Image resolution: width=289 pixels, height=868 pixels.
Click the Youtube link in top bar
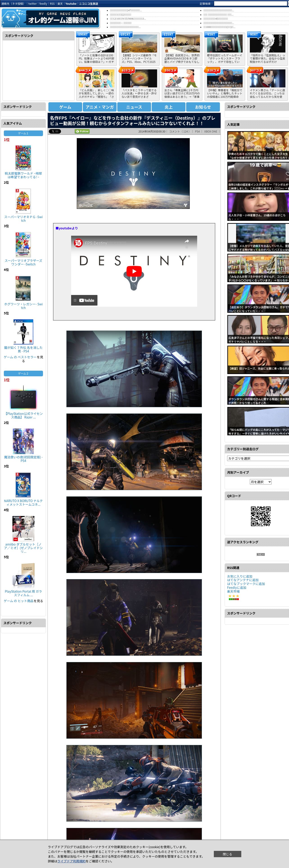pos(71,4)
